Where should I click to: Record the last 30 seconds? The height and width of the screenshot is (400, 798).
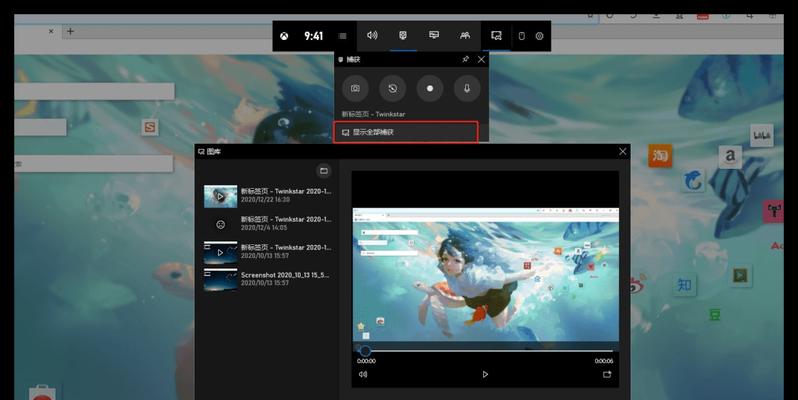tap(392, 89)
